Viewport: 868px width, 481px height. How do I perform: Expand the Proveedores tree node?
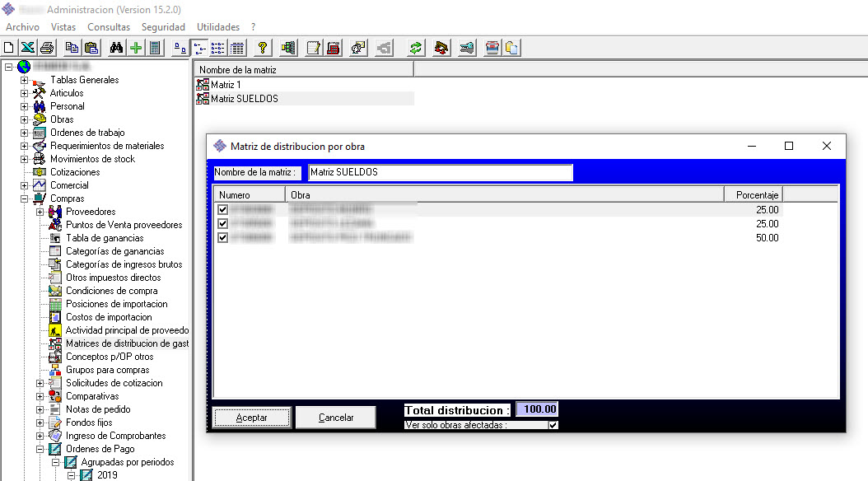tap(40, 212)
